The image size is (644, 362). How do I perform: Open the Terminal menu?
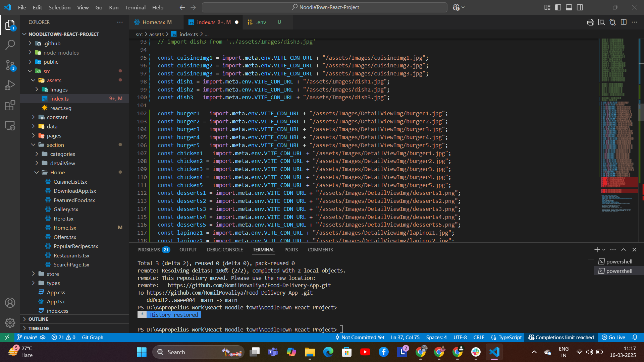(x=135, y=7)
